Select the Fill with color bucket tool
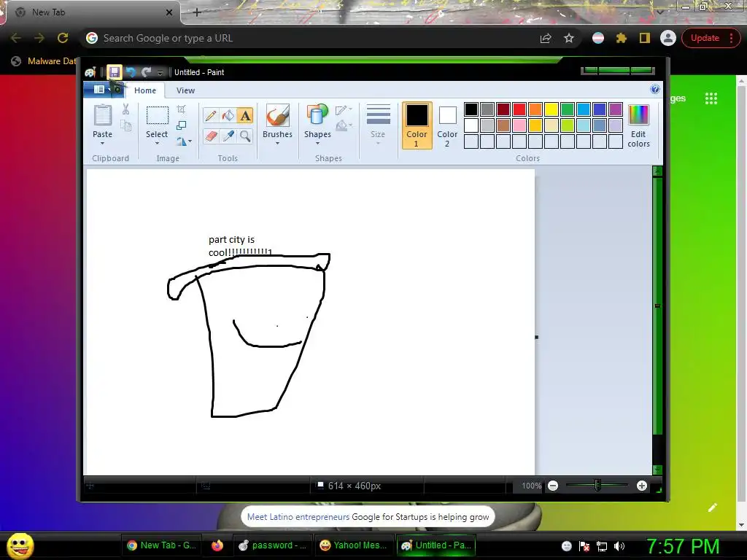The height and width of the screenshot is (560, 747). 228,115
